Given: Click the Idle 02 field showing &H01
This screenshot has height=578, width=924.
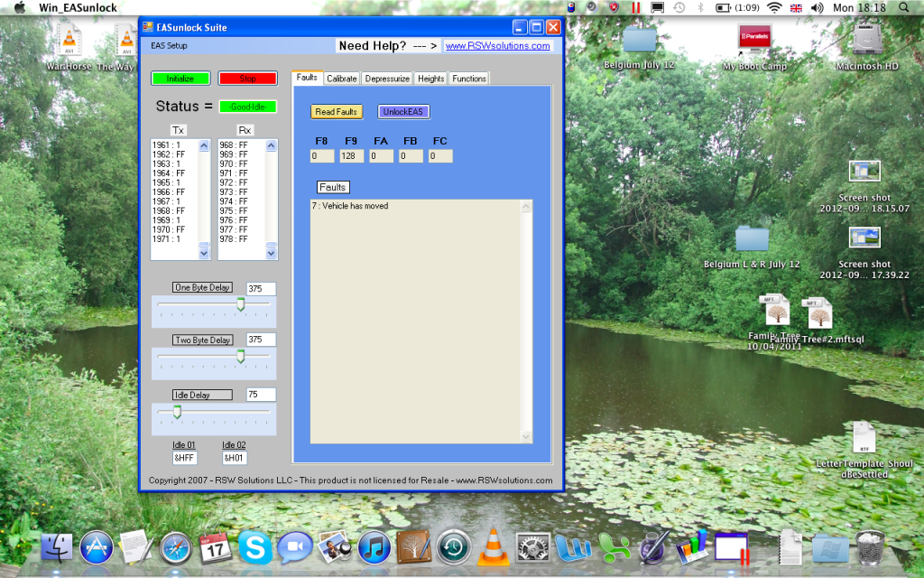Looking at the screenshot, I should 235,458.
